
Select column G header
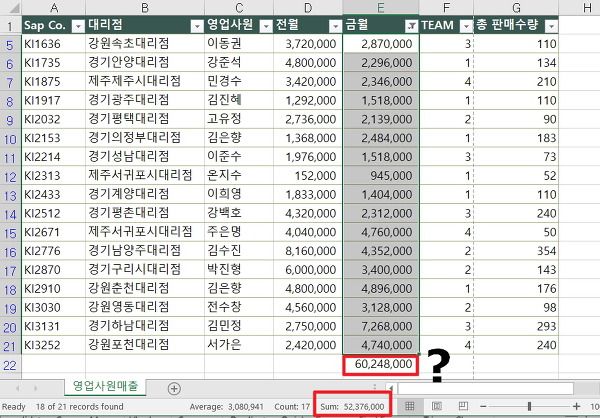516,8
